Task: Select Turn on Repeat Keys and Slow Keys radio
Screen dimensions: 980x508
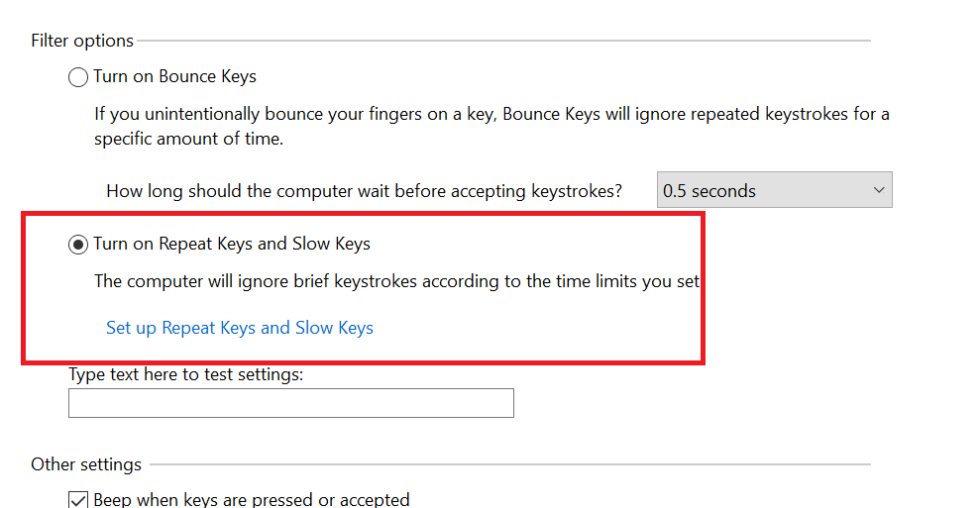Action: pos(78,245)
